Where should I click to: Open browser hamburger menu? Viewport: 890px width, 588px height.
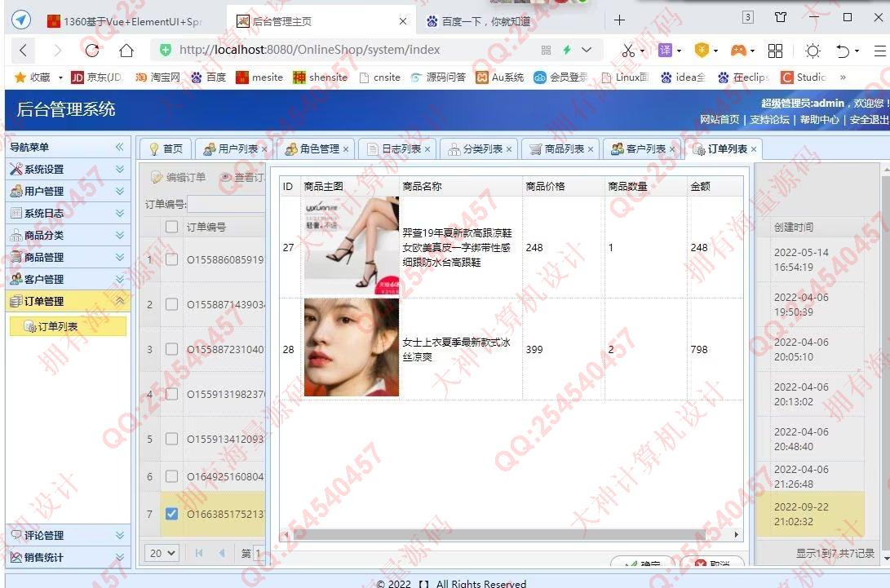tap(880, 51)
